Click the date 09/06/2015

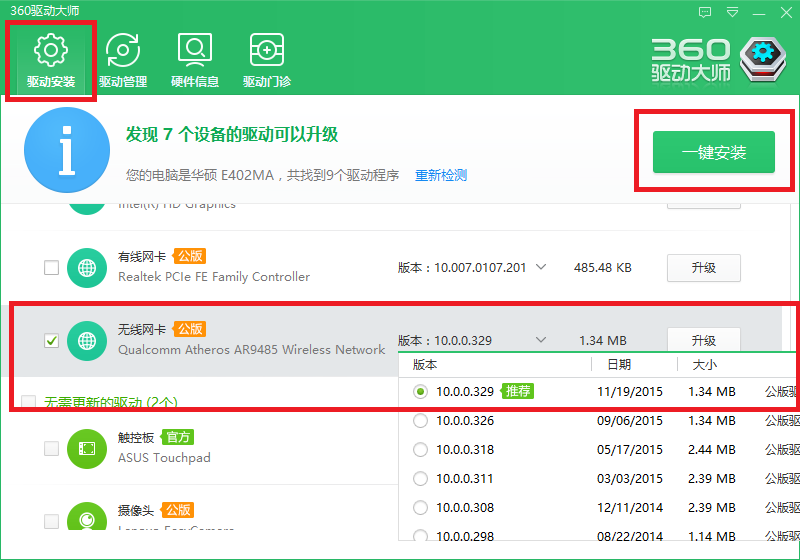pyautogui.click(x=630, y=421)
